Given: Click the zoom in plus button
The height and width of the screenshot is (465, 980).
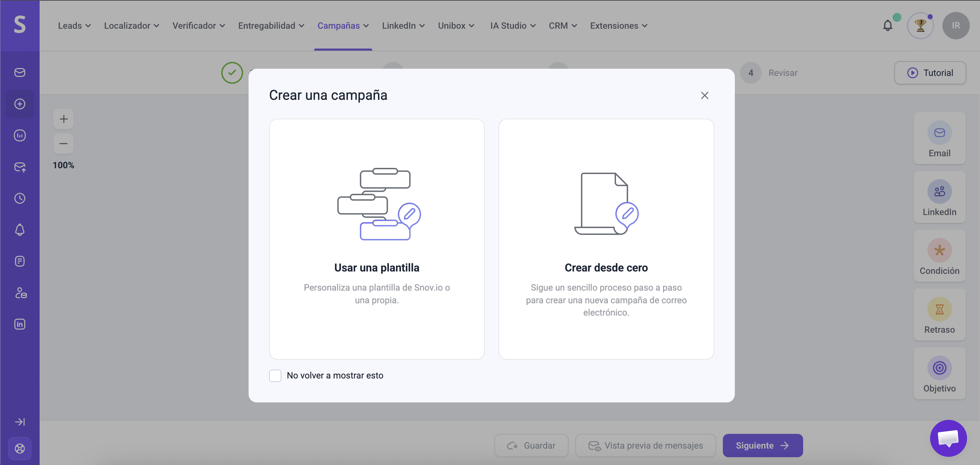Looking at the screenshot, I should 64,119.
